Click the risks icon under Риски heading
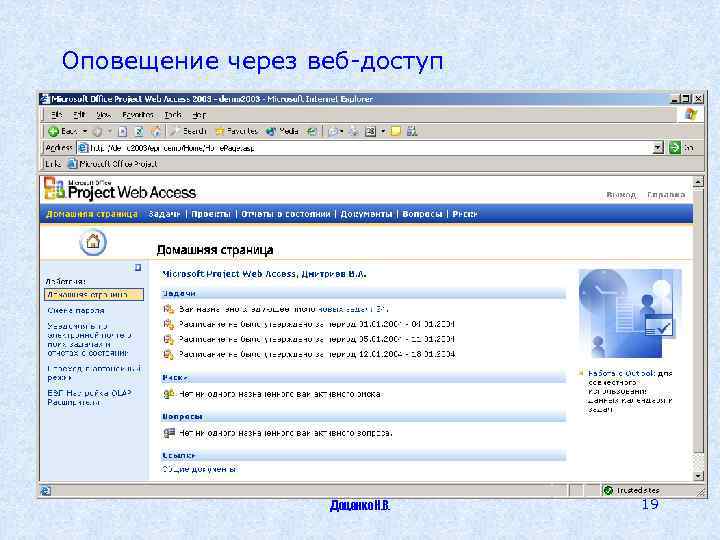The height and width of the screenshot is (540, 720). click(169, 394)
